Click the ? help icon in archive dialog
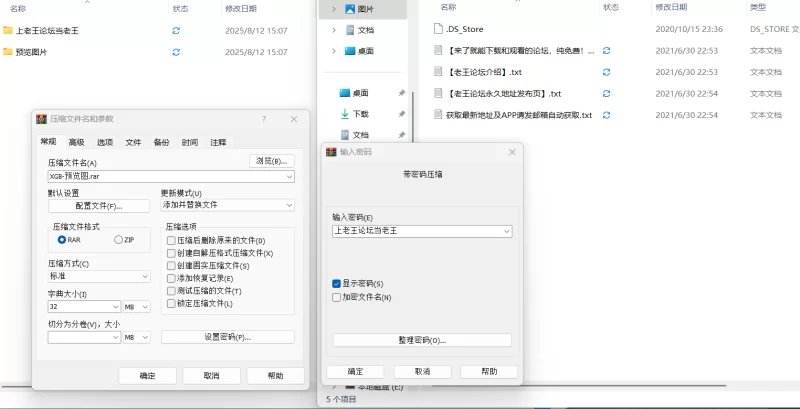 pyautogui.click(x=264, y=119)
